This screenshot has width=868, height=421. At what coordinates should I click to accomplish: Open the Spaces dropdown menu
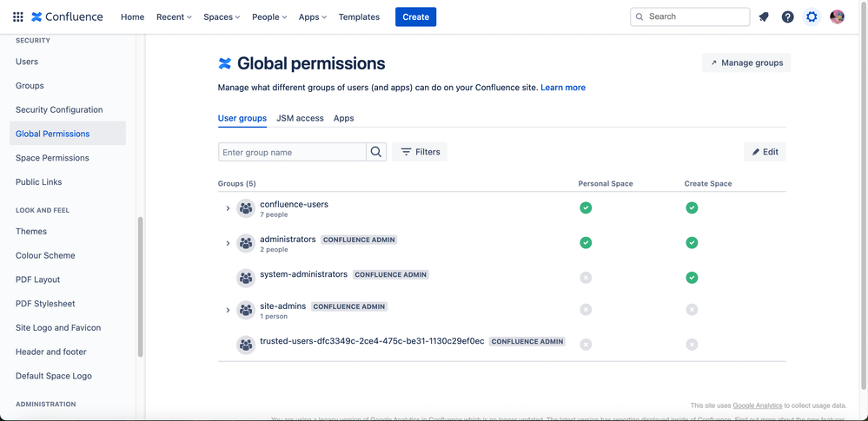click(x=222, y=16)
